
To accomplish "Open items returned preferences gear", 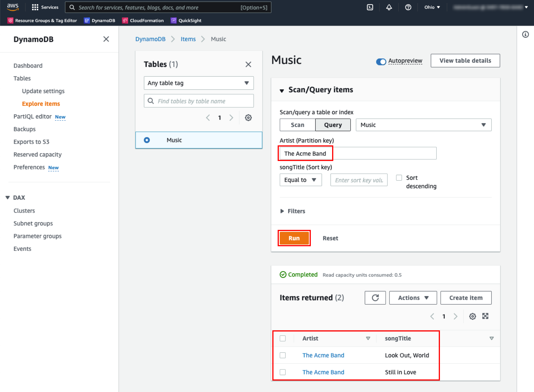I will pyautogui.click(x=472, y=316).
